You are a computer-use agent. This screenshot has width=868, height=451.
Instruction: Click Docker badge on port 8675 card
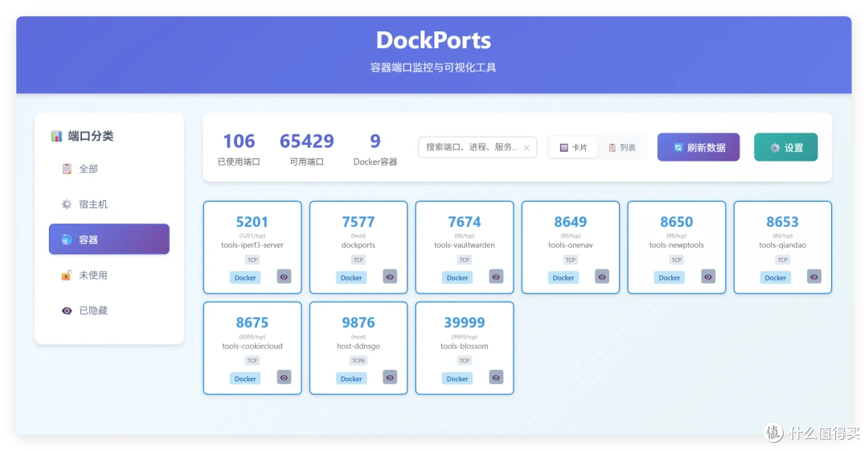(245, 379)
